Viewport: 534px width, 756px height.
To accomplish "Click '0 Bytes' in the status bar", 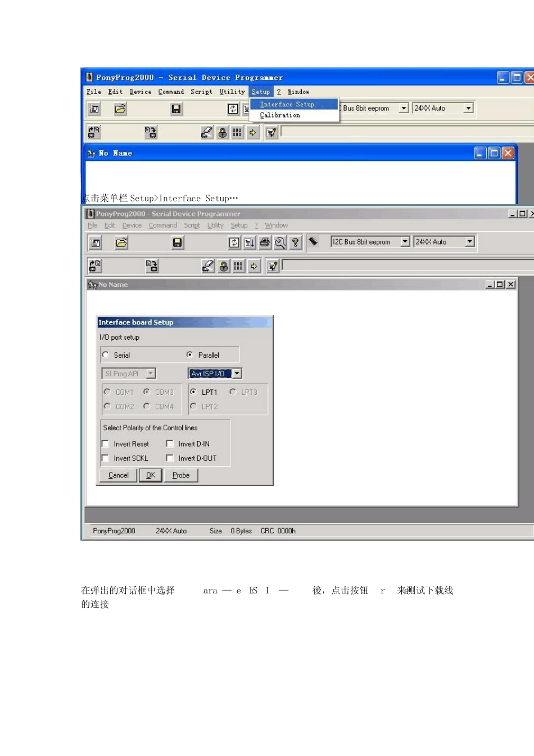I will [241, 531].
